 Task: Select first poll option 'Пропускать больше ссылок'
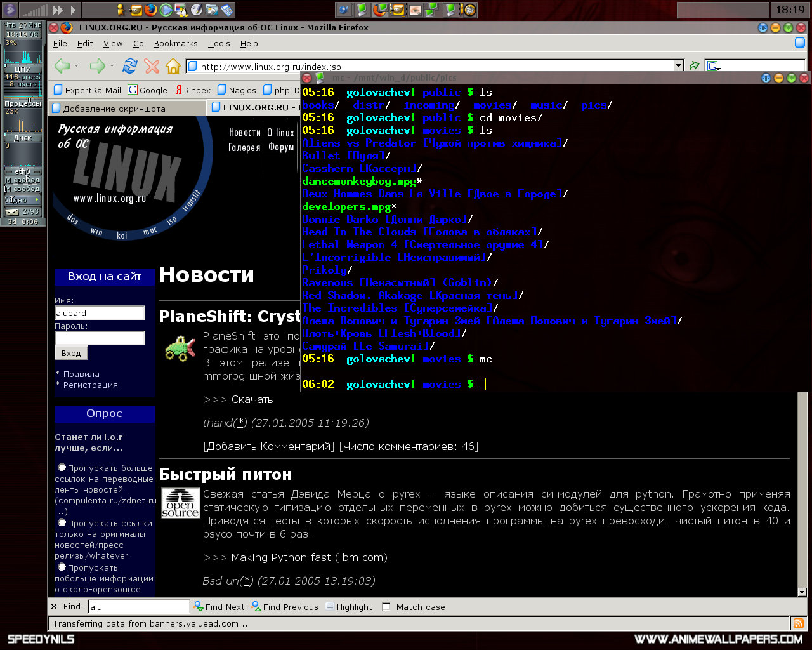tap(62, 467)
